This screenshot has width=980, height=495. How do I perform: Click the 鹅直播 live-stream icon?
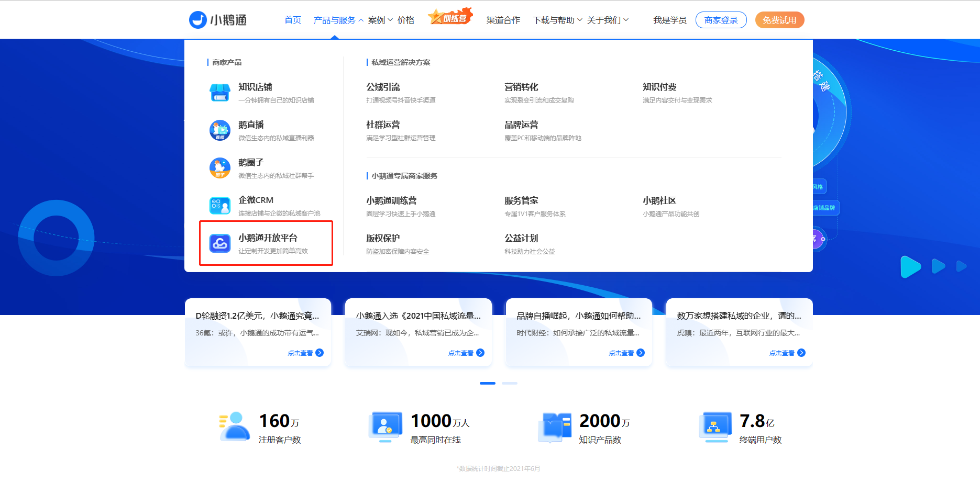coord(220,130)
